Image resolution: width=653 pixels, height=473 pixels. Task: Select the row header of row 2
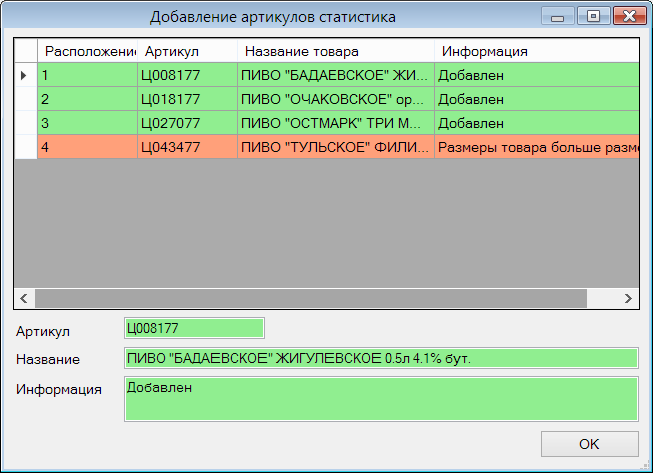[26, 99]
